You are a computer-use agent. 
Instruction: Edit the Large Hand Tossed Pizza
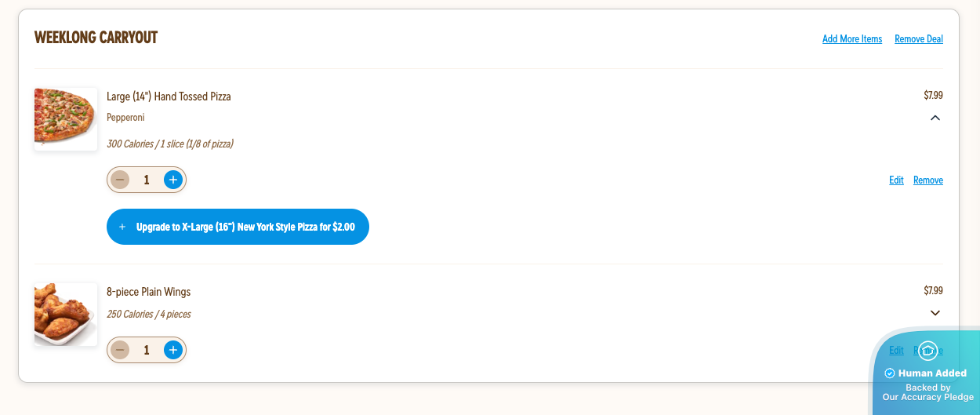tap(896, 180)
